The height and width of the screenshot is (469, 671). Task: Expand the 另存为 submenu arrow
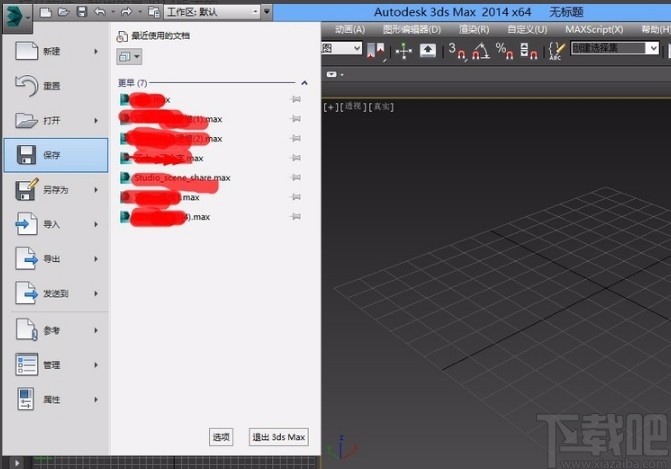click(x=96, y=190)
